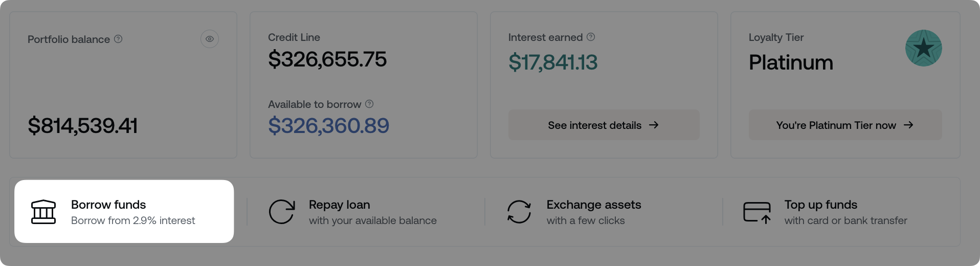Select the Borrow funds action title
Viewport: 980px width, 266px height.
pos(108,205)
